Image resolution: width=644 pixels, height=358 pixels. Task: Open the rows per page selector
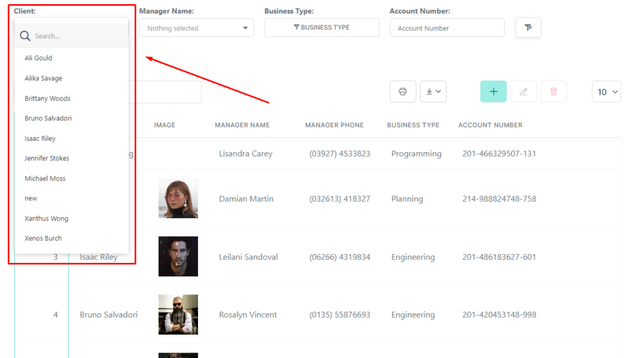606,92
